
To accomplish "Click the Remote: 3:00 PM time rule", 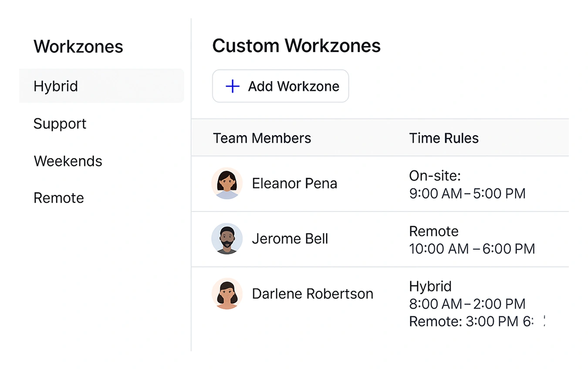I will pos(477,322).
